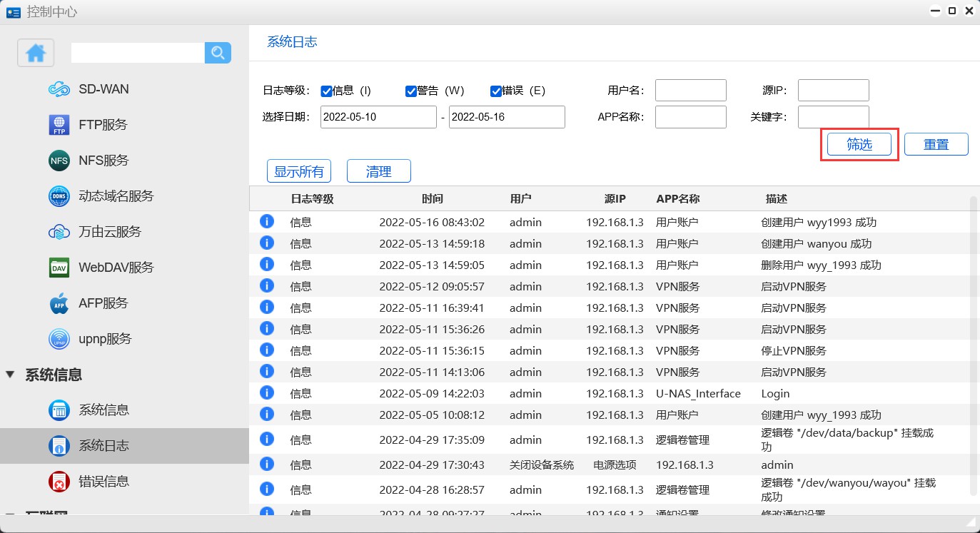Select the NFS服务 icon
This screenshot has width=980, height=533.
tap(59, 161)
